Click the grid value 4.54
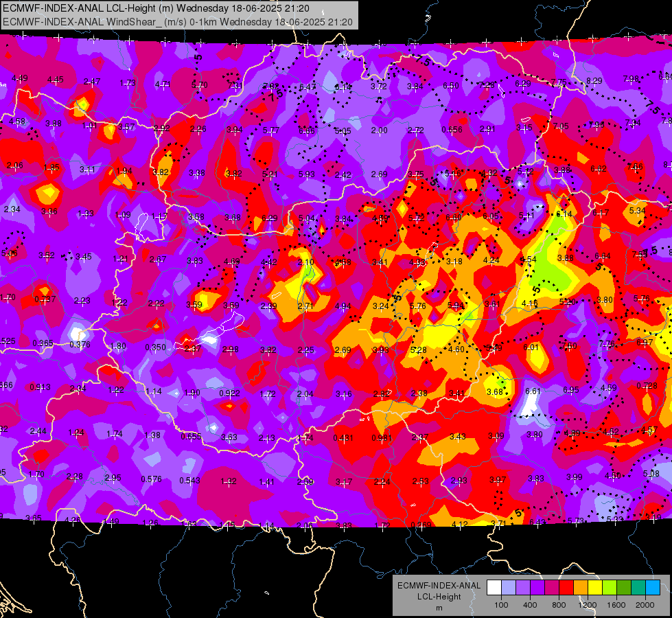 point(529,259)
